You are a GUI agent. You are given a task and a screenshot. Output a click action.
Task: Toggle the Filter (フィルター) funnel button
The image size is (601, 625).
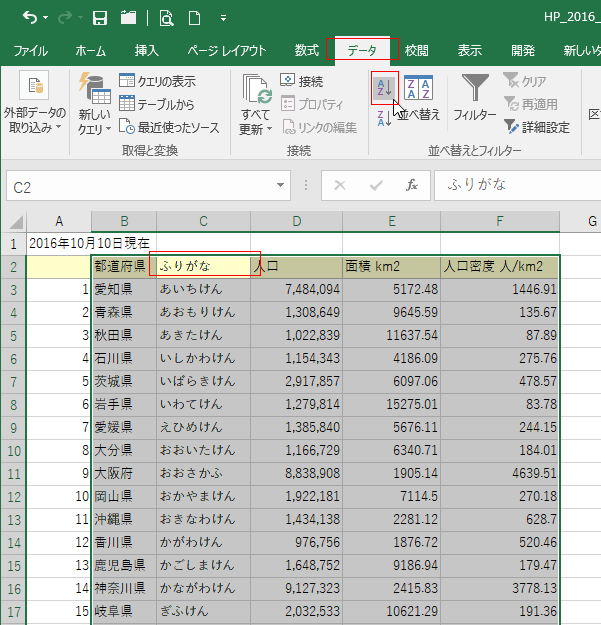pos(474,97)
